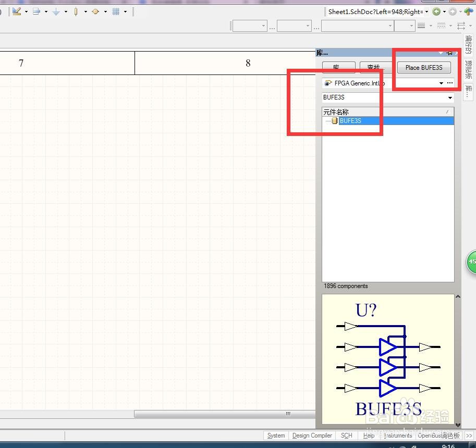Switch to the 偏好的 side tab
Screen dimensions: 476x448
(x=468, y=44)
